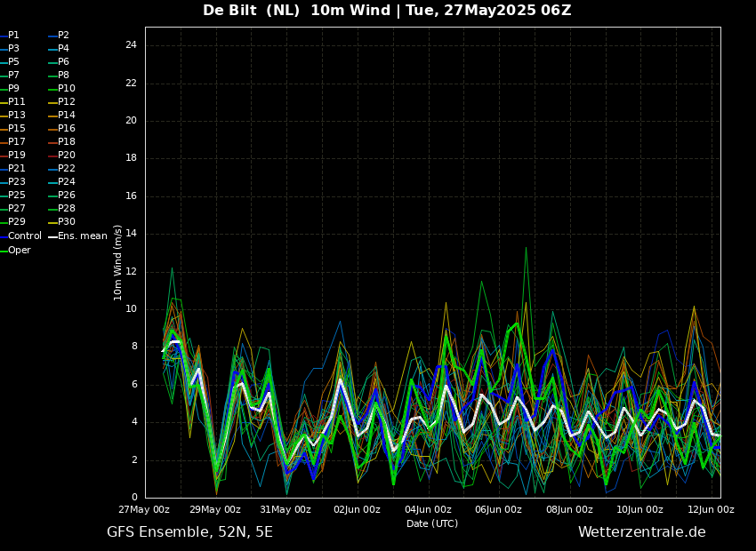Click the 12Jun 00z axis label
756x551 pixels.
(x=711, y=510)
